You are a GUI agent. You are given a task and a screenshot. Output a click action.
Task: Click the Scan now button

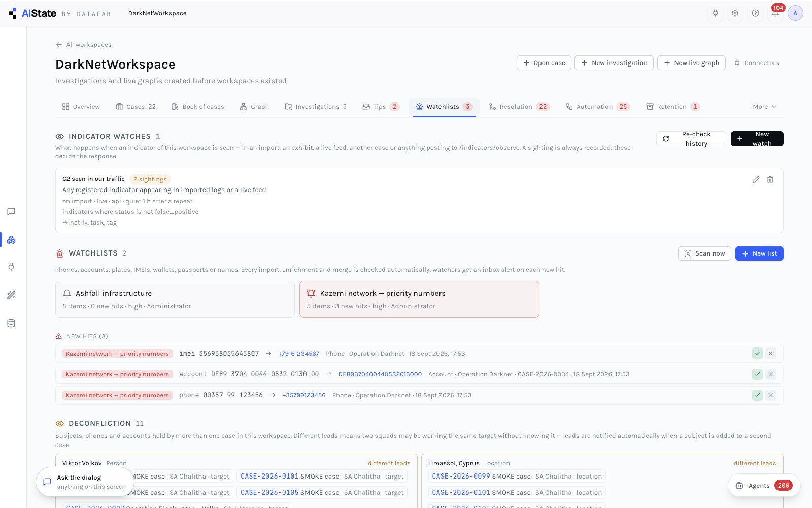coord(704,253)
